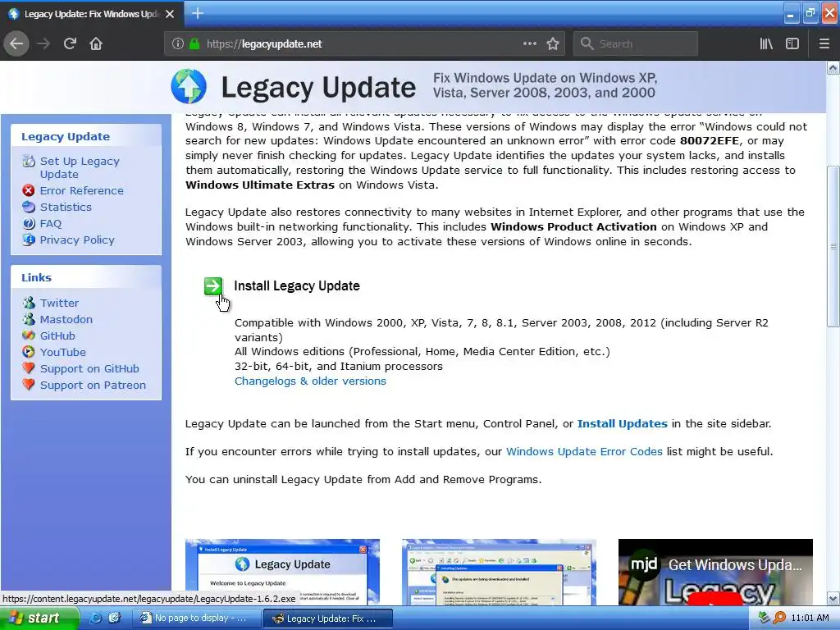This screenshot has height=630, width=840.
Task: Click the green padlock security icon
Action: (194, 44)
